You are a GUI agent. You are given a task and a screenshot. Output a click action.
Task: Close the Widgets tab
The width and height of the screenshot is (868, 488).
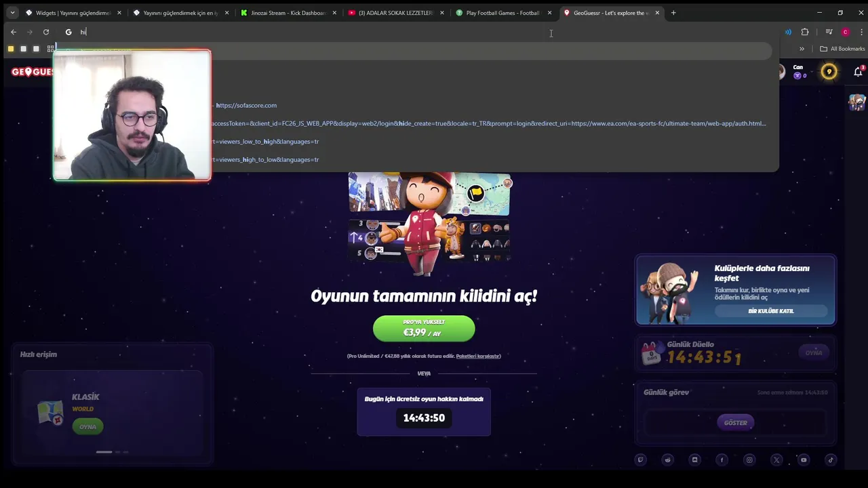coord(119,13)
